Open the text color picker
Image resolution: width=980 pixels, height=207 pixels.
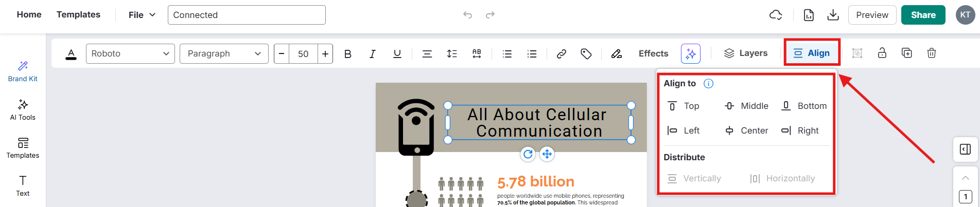click(71, 54)
